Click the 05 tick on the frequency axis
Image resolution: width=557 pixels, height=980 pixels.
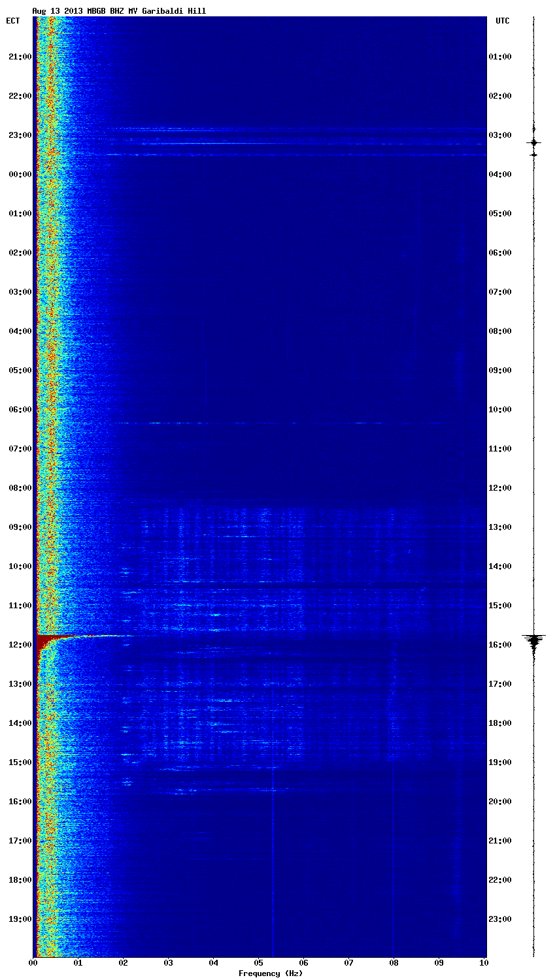tap(259, 963)
